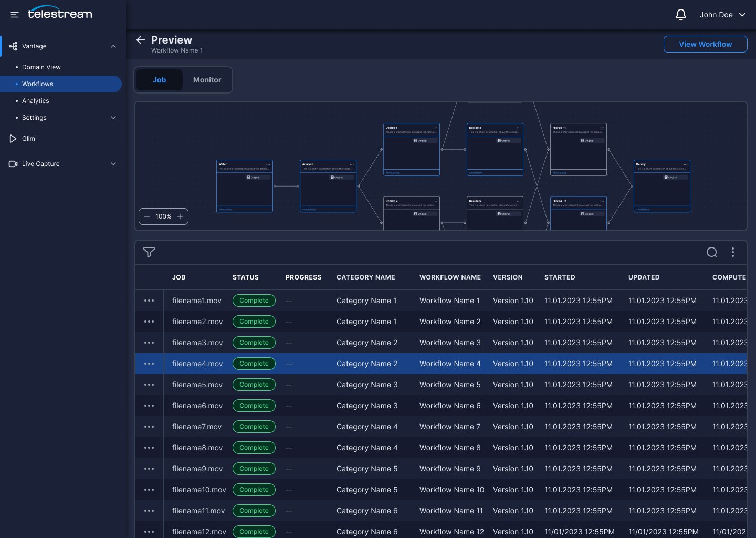Open row actions for filename7.mov
Screen dimensions: 756x538
[x=149, y=427]
